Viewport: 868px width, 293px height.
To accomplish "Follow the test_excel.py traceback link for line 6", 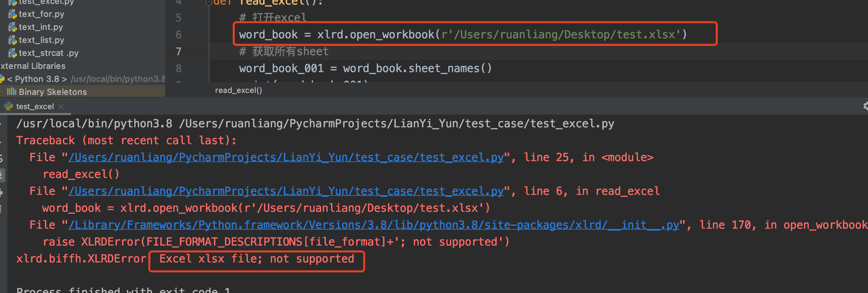I will (286, 191).
